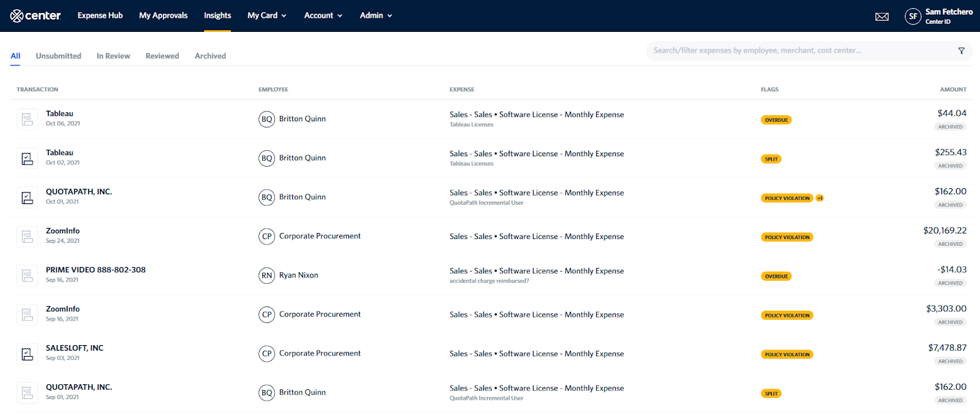Click RN avatar for Ryan Nixon
The width and height of the screenshot is (980, 415).
point(266,276)
